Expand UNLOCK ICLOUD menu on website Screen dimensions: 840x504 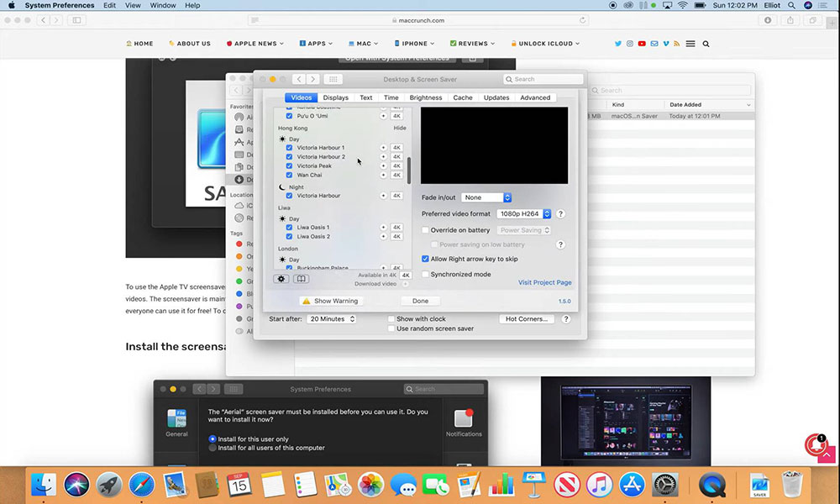pyautogui.click(x=545, y=44)
